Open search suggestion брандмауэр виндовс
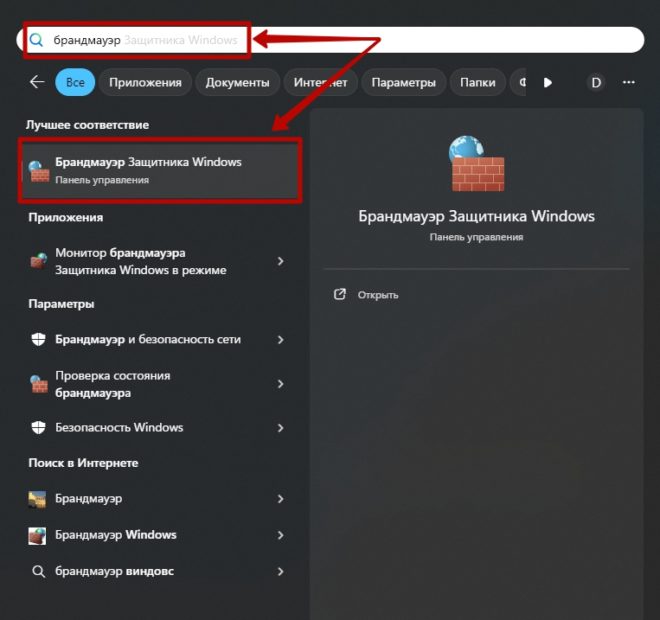Screen dimensions: 660x620 [x=160, y=571]
